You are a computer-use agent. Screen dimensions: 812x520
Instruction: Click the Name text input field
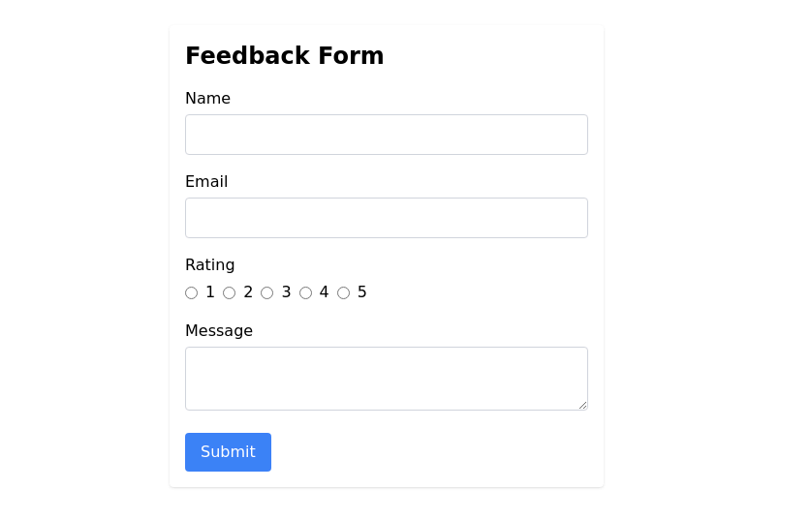tap(386, 135)
